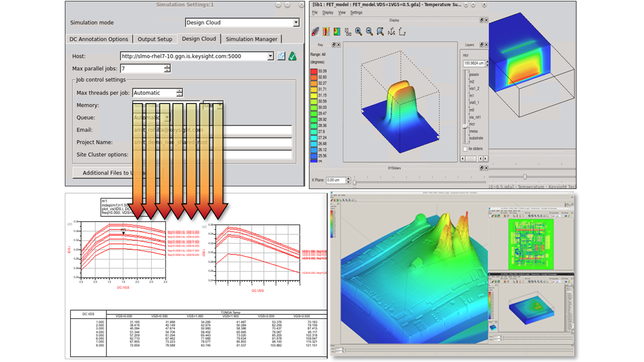Enable the tie sliders checkbox
This screenshot has width=644, height=362.
pyautogui.click(x=465, y=149)
